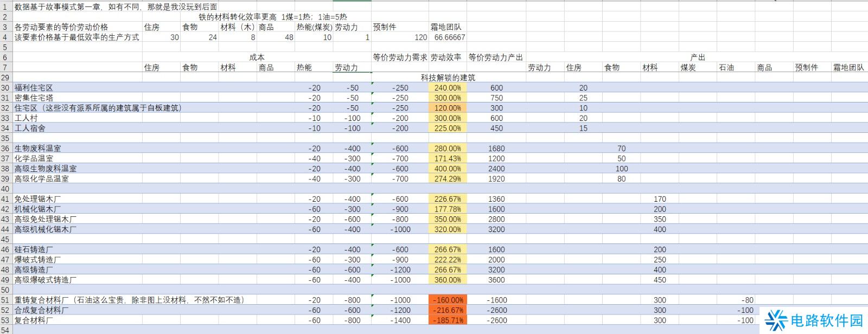The image size is (868, 334).
Task: Select the 工人宿舍 cell
Action: click(x=30, y=129)
